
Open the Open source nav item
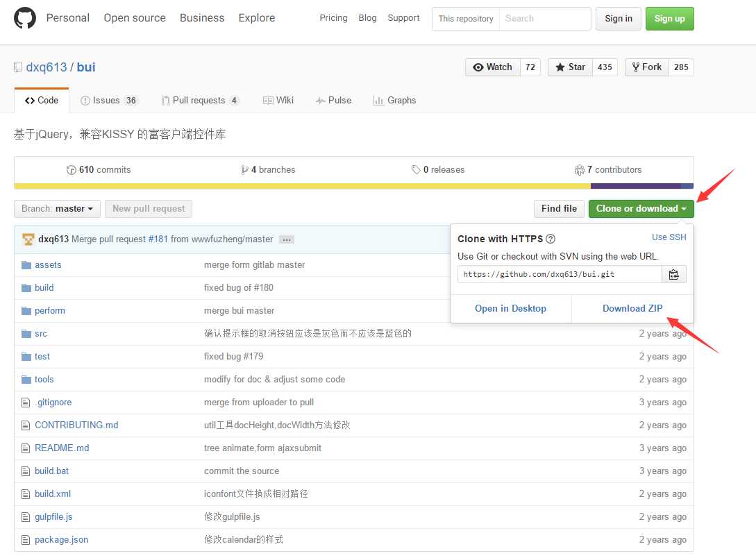coord(135,18)
